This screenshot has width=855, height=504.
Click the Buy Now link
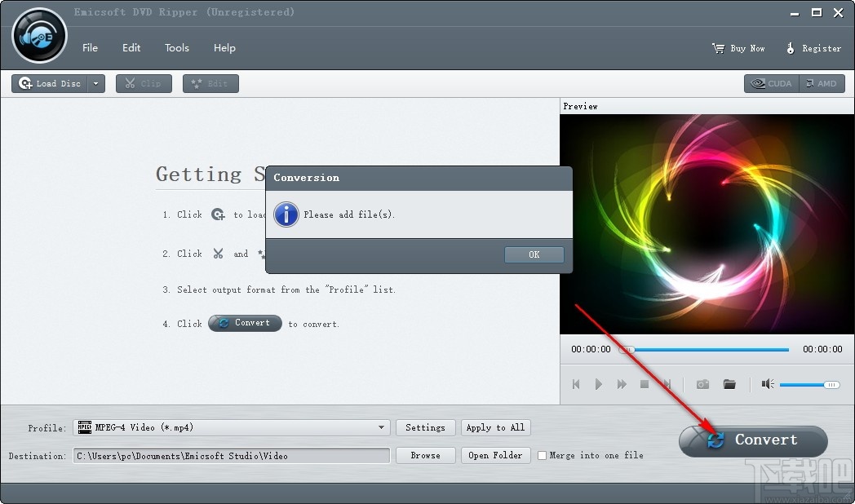click(738, 48)
